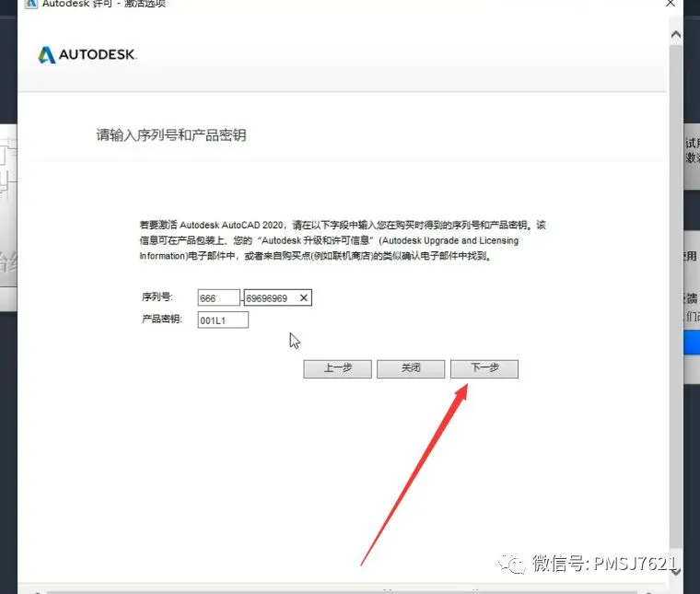This screenshot has width=700, height=594.
Task: Focus the product key field 001L1
Action: coord(223,320)
